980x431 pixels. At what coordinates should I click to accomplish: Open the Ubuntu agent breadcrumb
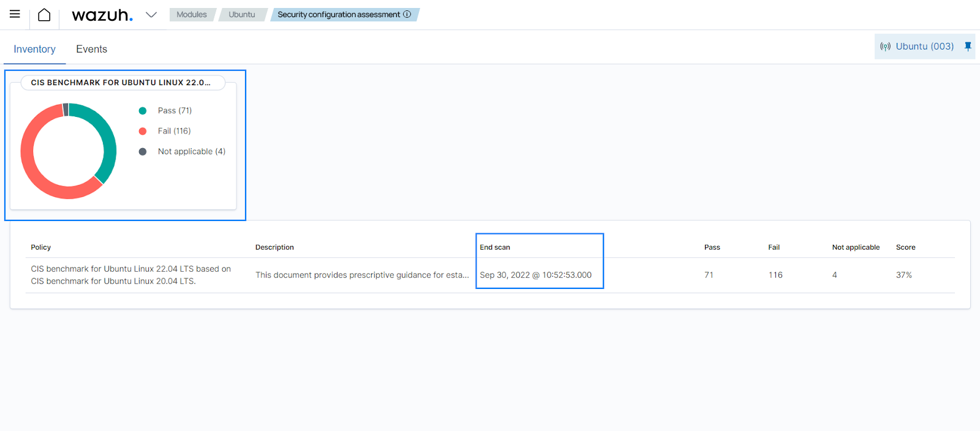[242, 15]
